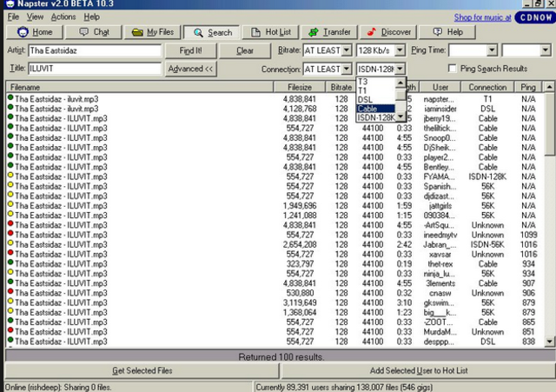Open the Transfer section
This screenshot has width=556, height=392.
coord(329,32)
